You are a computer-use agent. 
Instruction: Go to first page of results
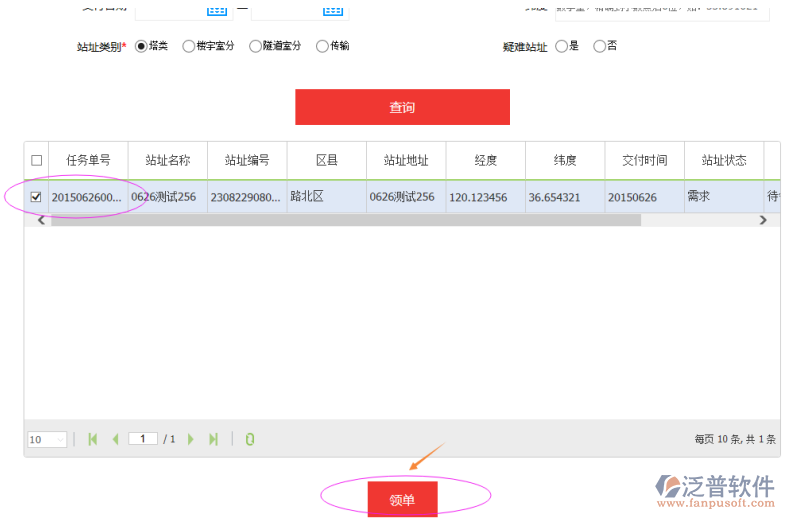tap(93, 439)
